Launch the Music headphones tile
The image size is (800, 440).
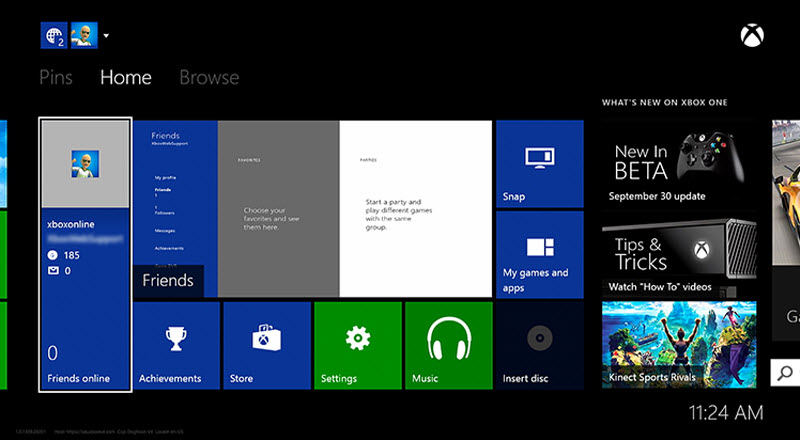coord(448,346)
